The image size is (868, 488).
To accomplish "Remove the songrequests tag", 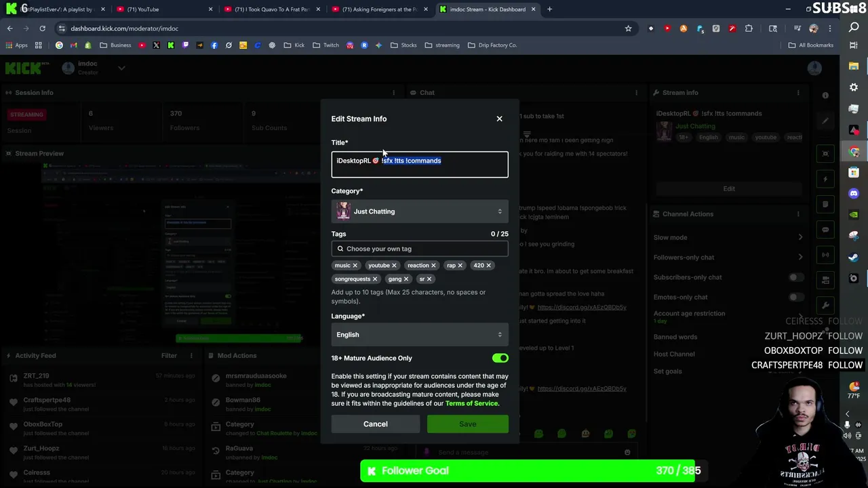I will click(374, 279).
